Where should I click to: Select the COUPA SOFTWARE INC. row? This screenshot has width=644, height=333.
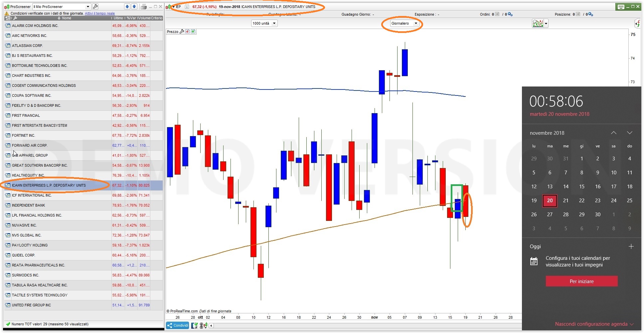click(83, 95)
